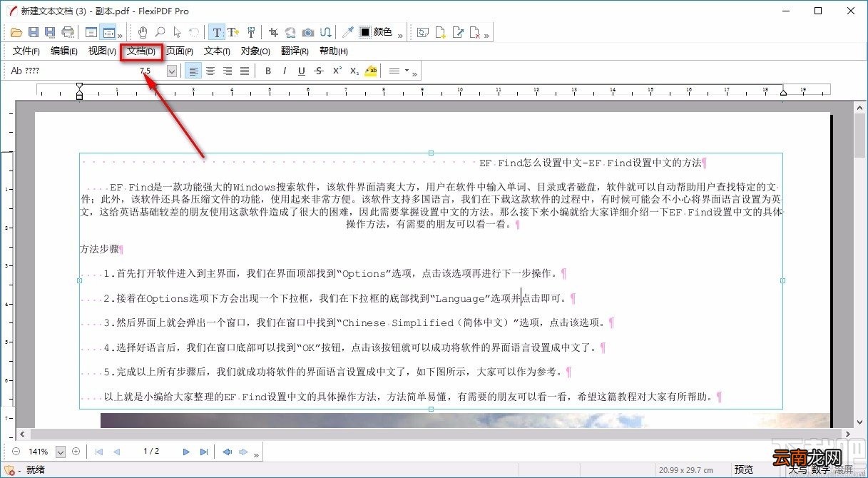868x478 pixels.
Task: Open the 翻译(R) menu
Action: [x=295, y=51]
